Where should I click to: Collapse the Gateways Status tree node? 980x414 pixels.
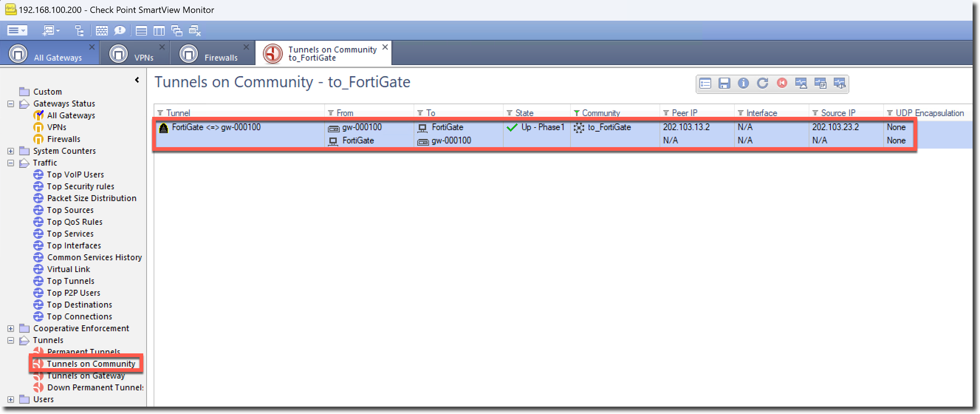pyautogui.click(x=11, y=103)
